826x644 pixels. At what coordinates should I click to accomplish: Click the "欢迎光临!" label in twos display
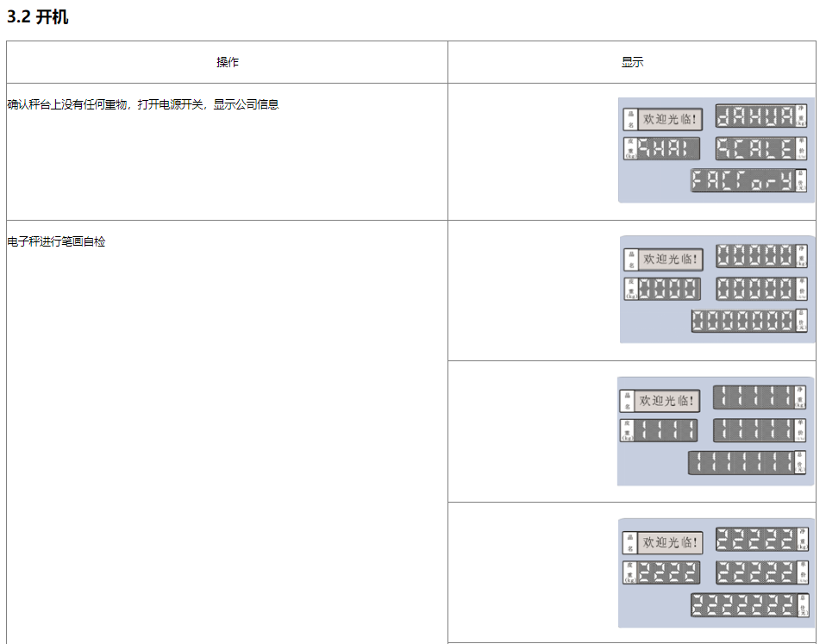[671, 543]
